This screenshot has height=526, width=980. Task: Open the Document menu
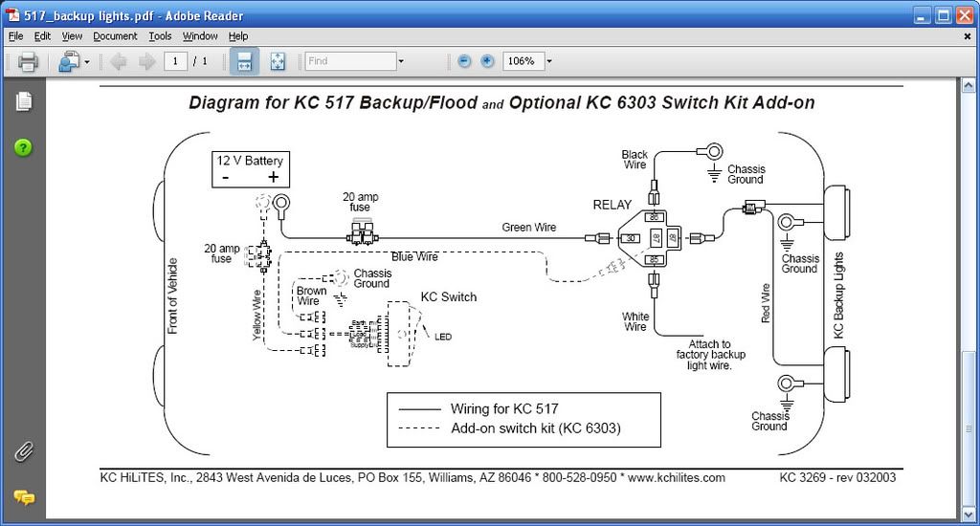click(x=115, y=36)
